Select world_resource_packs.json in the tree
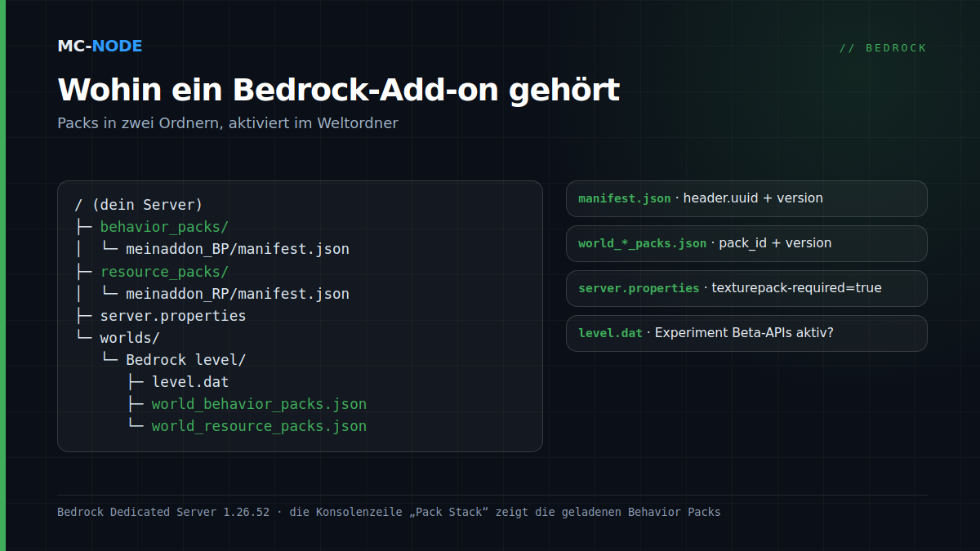The height and width of the screenshot is (551, 980). (x=259, y=426)
